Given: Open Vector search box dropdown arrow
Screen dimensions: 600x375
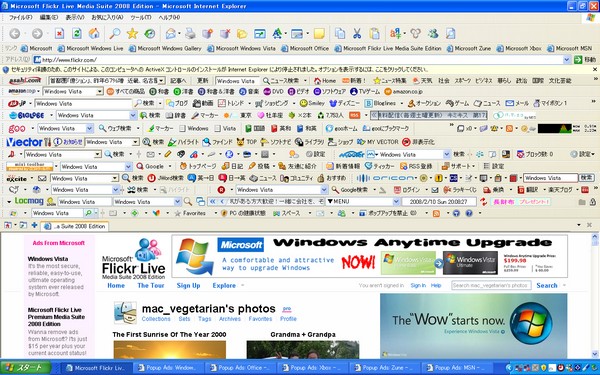Looking at the screenshot, I should 135,142.
